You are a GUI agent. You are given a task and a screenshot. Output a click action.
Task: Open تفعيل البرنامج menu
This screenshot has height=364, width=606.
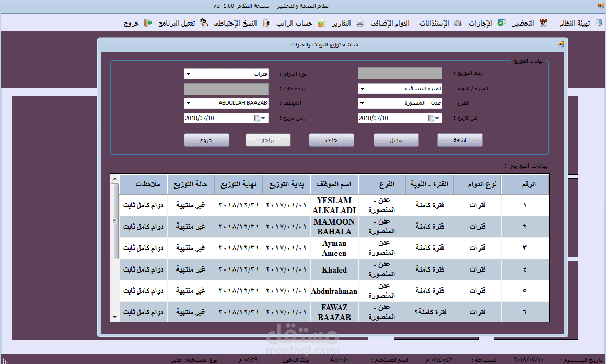[177, 23]
